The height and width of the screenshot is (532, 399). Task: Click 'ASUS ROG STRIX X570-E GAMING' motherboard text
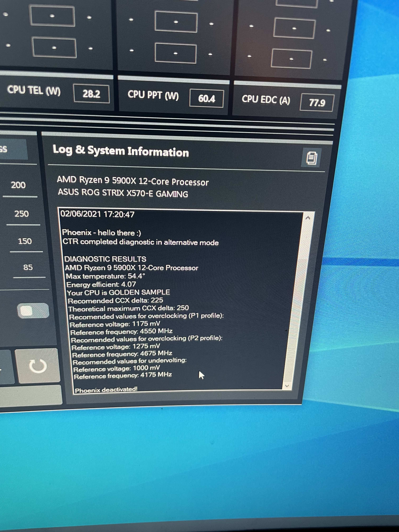(x=123, y=193)
